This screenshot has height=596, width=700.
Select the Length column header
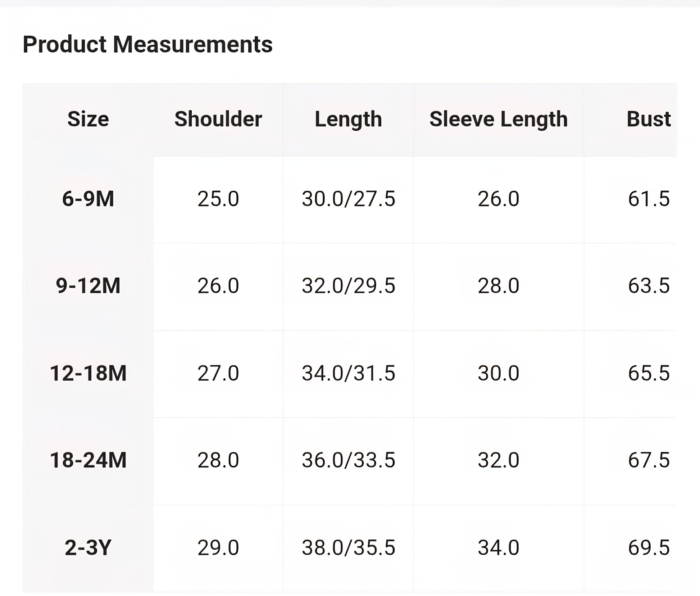(348, 119)
